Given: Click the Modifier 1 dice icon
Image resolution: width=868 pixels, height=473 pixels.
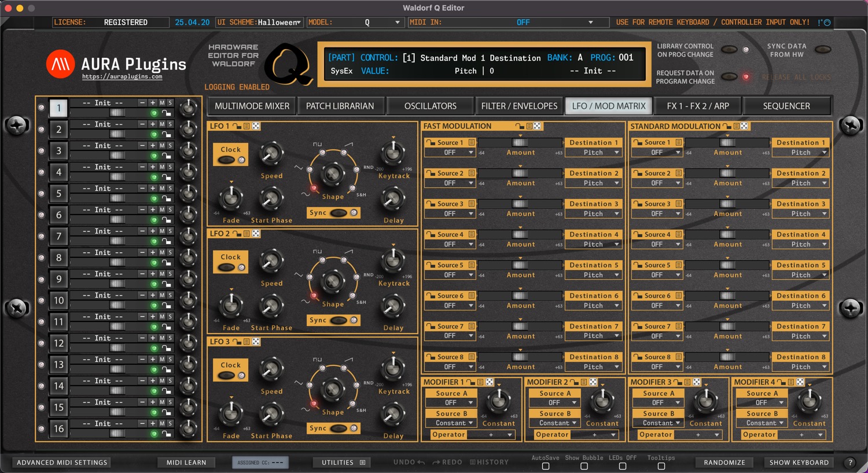Looking at the screenshot, I should 490,382.
